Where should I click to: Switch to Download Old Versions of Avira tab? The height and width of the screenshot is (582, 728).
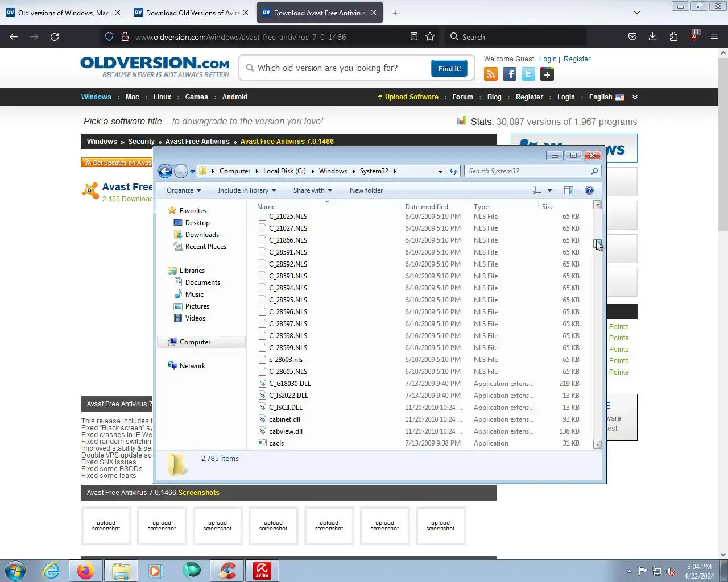pyautogui.click(x=192, y=13)
